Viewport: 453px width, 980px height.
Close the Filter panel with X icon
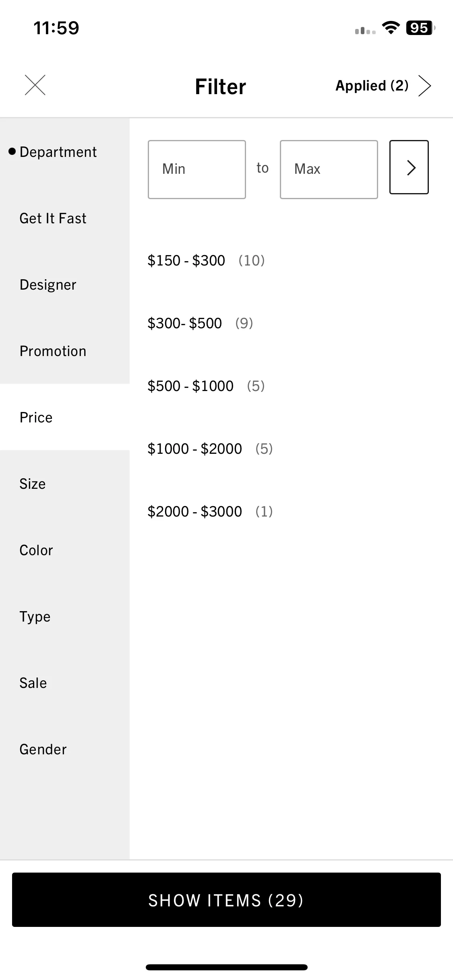click(35, 85)
